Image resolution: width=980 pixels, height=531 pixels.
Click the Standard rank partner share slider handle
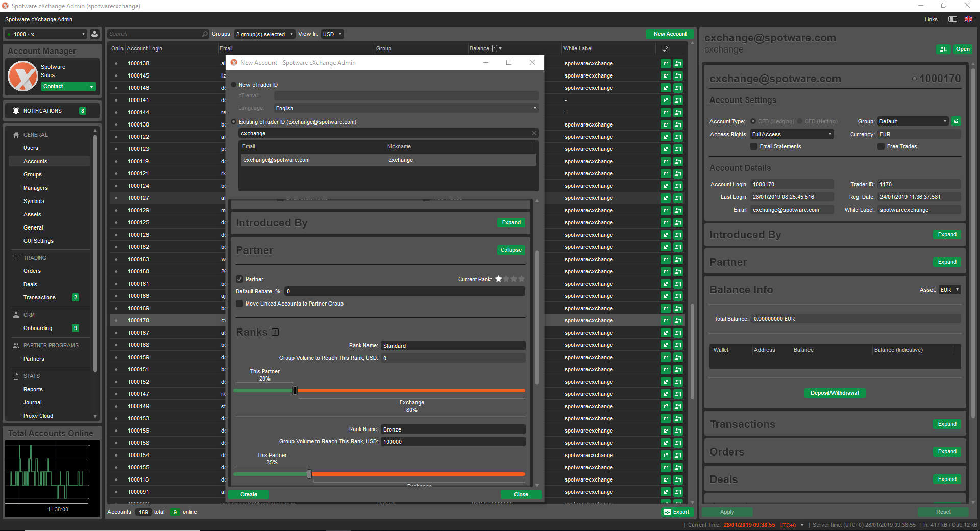[x=295, y=390]
